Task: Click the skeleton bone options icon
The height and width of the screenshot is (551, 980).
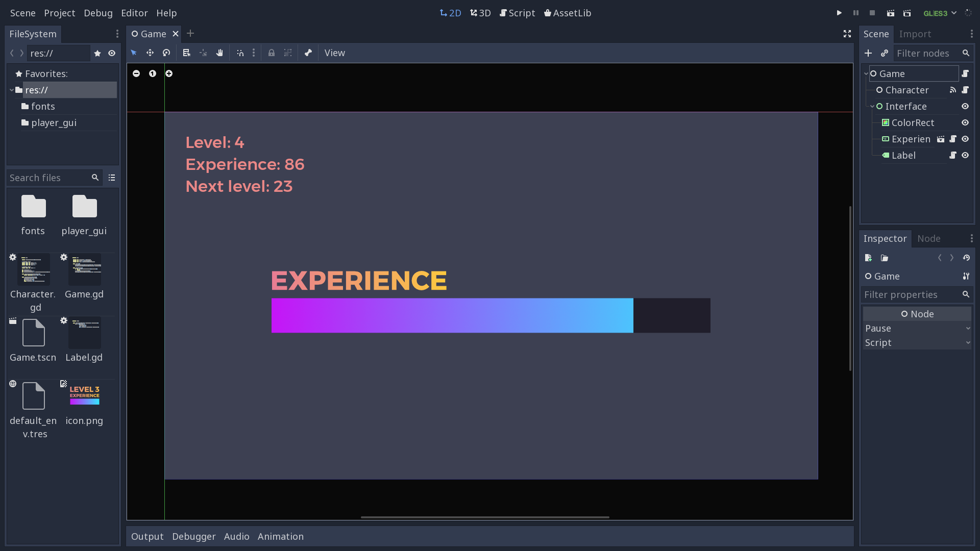Action: click(309, 53)
